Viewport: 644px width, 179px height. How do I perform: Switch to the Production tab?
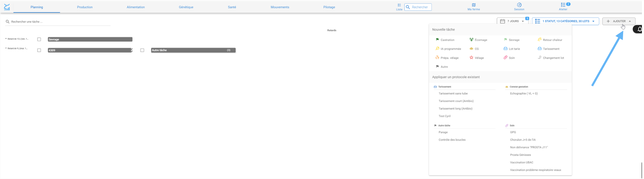[x=85, y=7]
